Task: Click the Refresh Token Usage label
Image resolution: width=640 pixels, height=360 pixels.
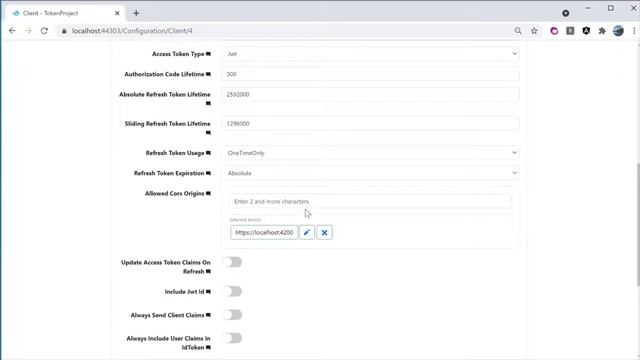Action: pyautogui.click(x=175, y=153)
